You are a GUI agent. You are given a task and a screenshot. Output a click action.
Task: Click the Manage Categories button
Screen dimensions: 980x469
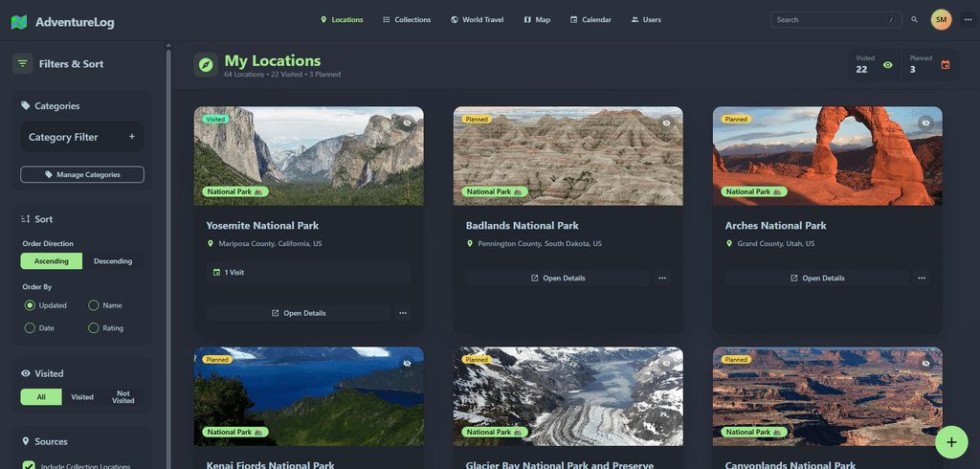point(82,174)
